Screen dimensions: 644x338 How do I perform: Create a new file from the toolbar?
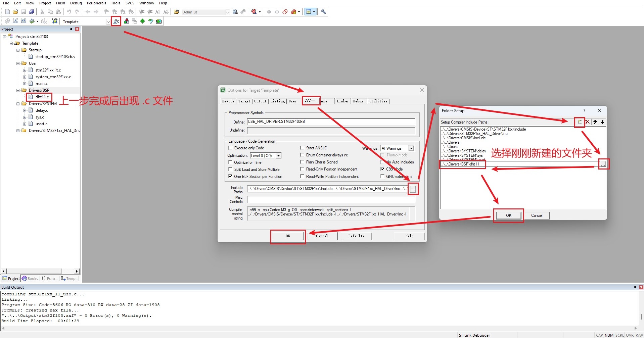coord(7,12)
